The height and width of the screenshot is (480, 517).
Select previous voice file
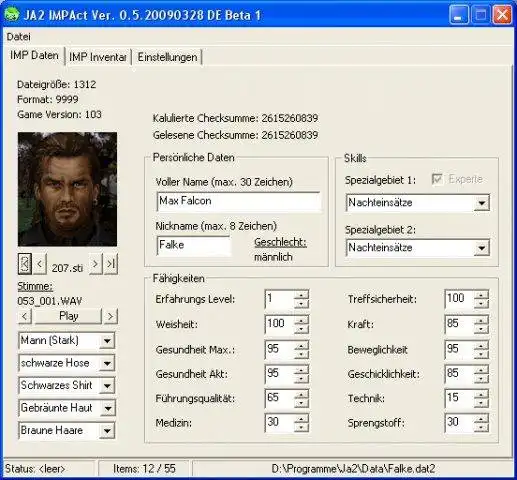coord(25,316)
